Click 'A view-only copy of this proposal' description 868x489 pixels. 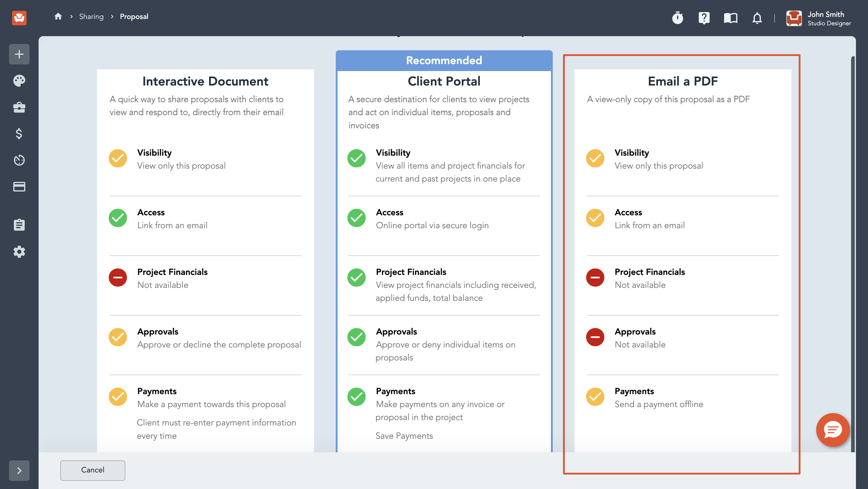pyautogui.click(x=668, y=99)
